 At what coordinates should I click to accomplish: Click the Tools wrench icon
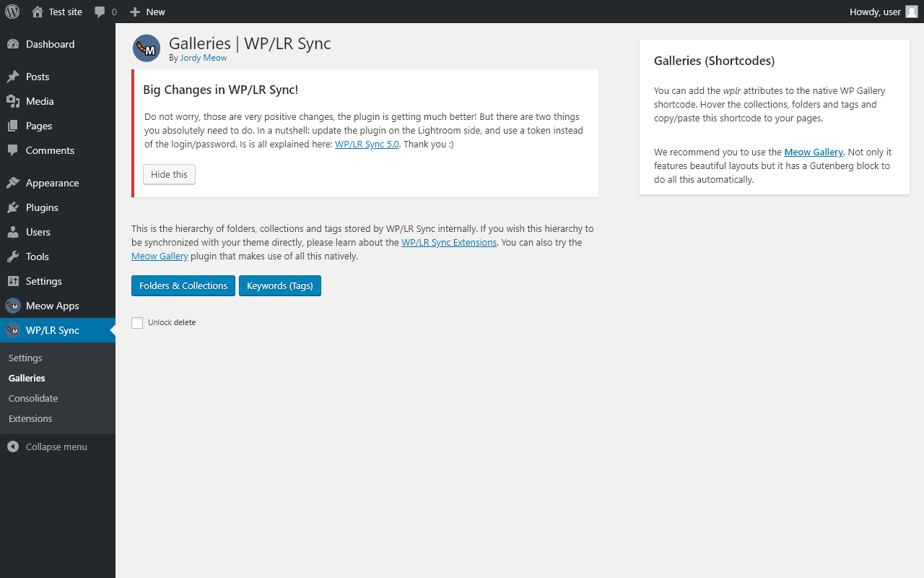13,256
